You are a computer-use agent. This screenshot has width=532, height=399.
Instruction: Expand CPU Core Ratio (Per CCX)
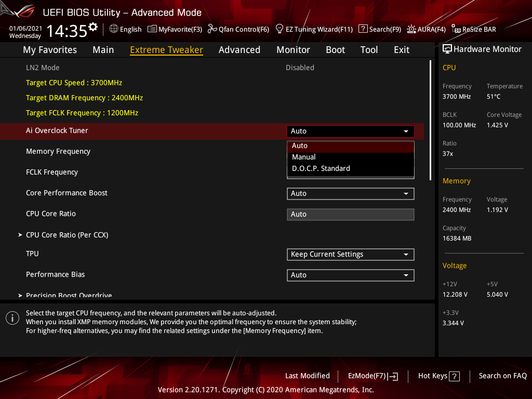[x=67, y=235]
